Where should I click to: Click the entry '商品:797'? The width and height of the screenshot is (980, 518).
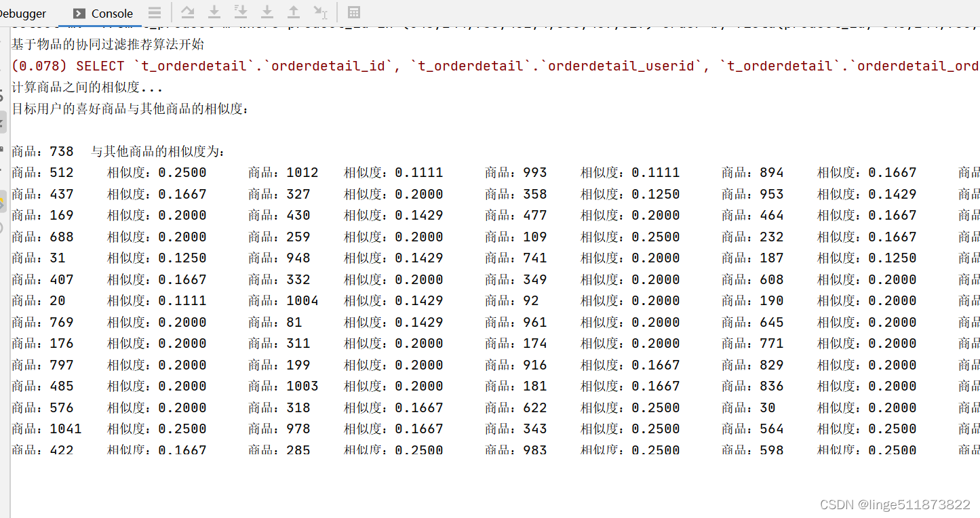click(x=43, y=365)
